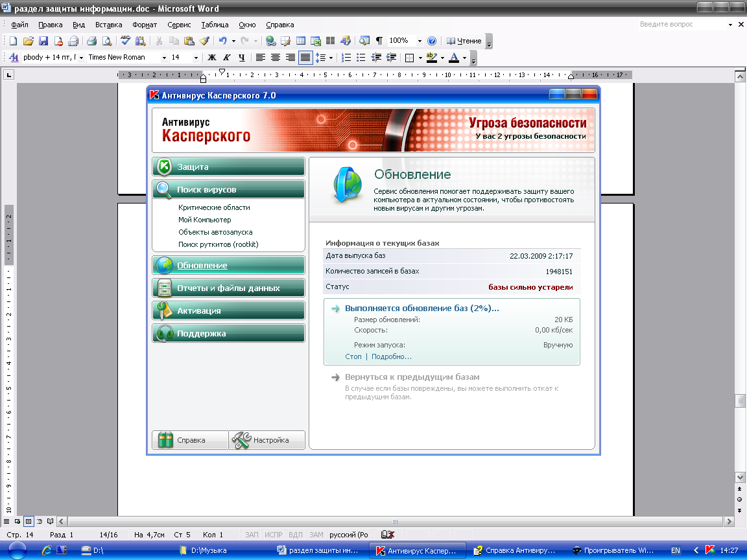Open font size 14 dropdown
Viewport: 747px width, 560px height.
click(196, 58)
